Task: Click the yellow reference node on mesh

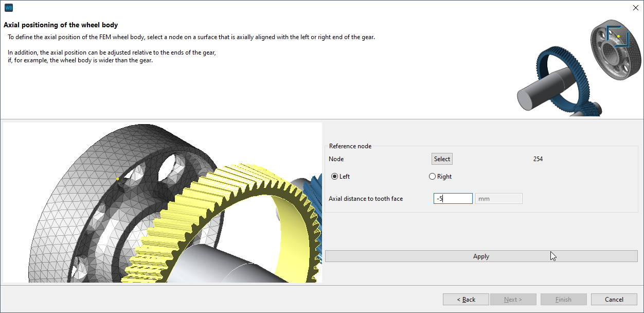Action: pos(118,179)
